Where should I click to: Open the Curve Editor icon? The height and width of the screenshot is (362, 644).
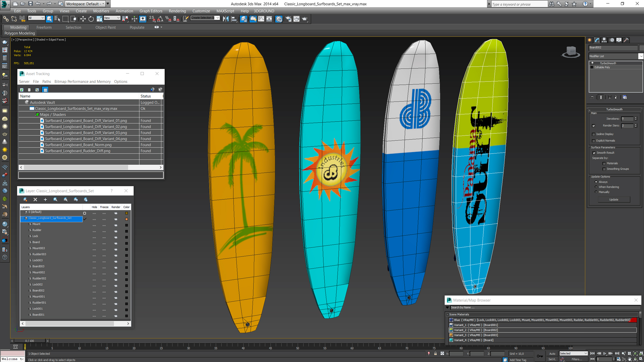(x=261, y=19)
